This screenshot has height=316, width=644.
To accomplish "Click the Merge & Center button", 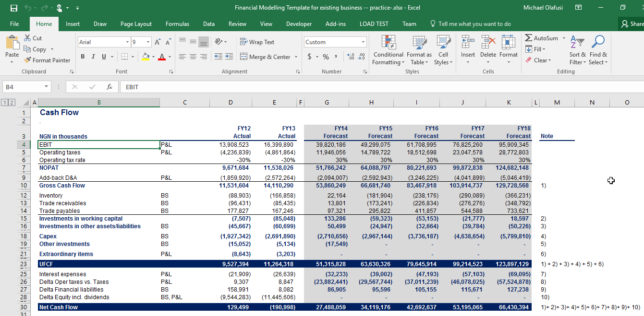I will [265, 57].
